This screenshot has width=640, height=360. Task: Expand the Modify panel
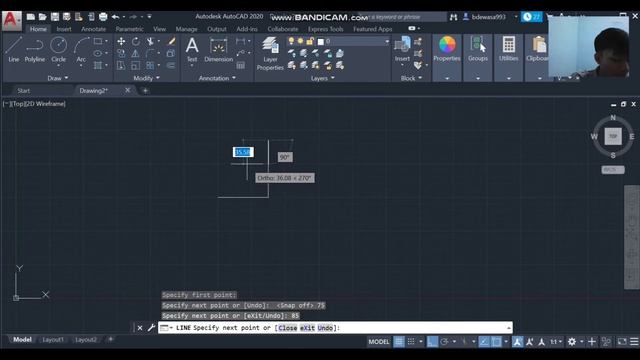(147, 78)
